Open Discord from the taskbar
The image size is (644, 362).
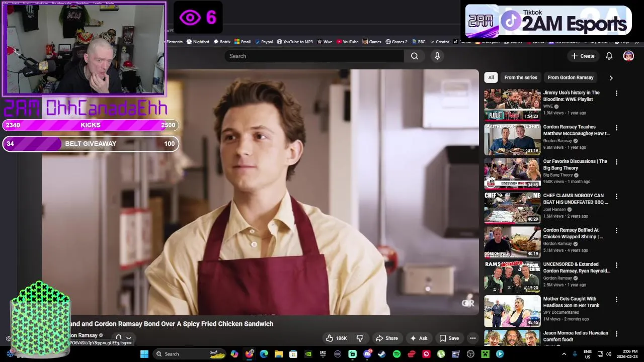tap(367, 354)
